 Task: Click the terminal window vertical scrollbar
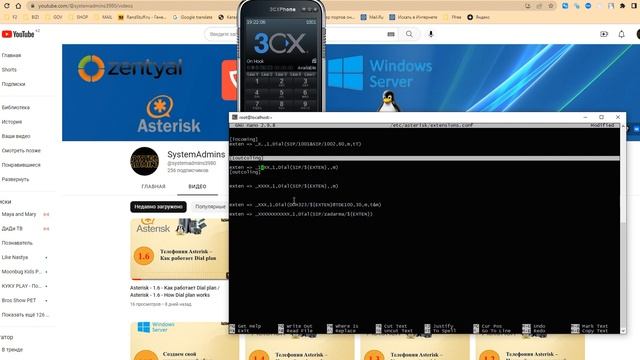(623, 229)
